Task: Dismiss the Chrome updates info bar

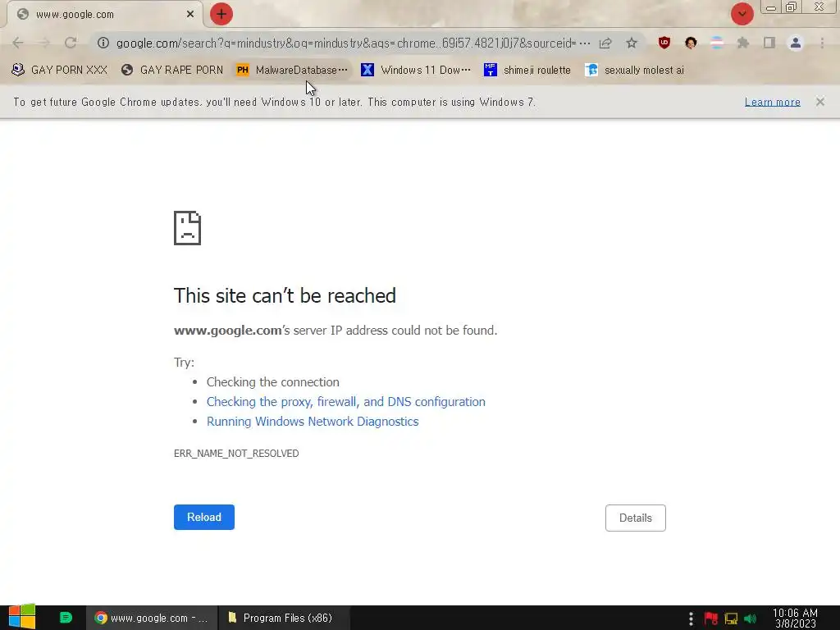Action: (x=820, y=102)
